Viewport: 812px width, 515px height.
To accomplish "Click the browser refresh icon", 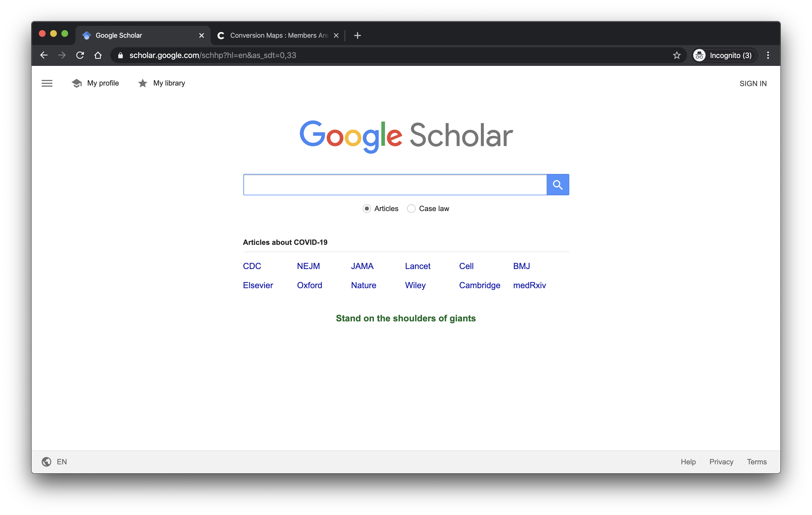I will tap(80, 55).
